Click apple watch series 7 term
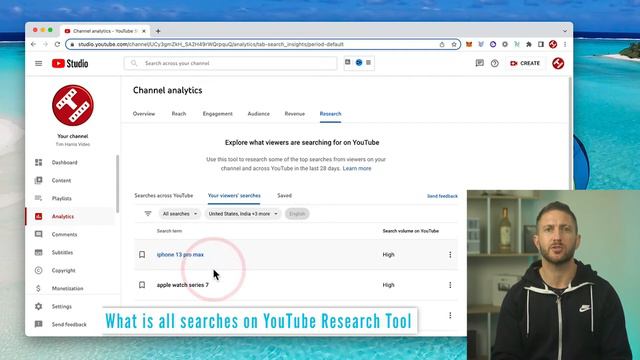640x360 pixels. point(182,285)
